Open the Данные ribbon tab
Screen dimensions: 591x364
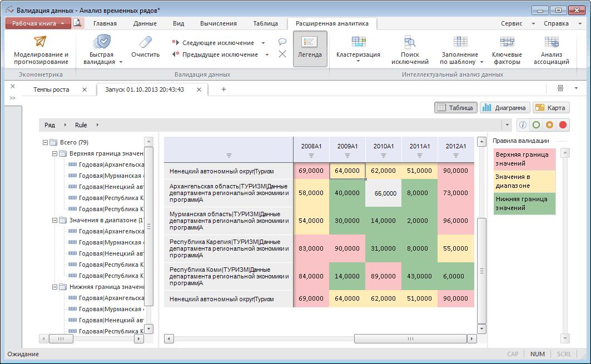[145, 23]
